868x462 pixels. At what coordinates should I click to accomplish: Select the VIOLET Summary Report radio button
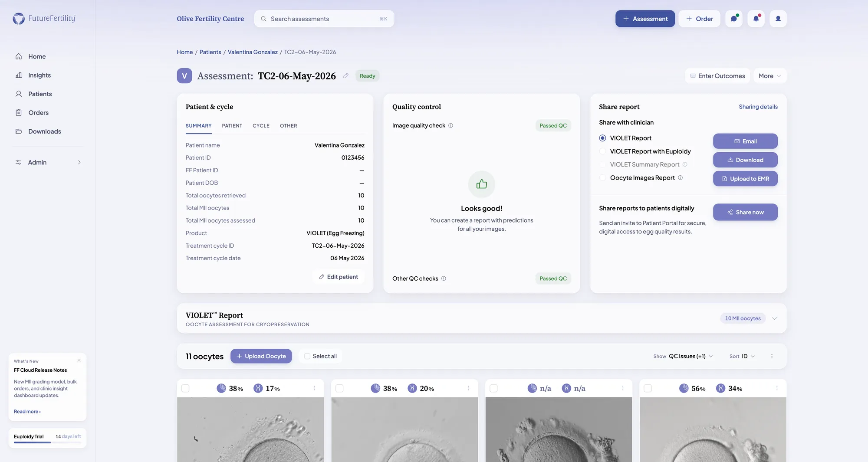tap(602, 164)
